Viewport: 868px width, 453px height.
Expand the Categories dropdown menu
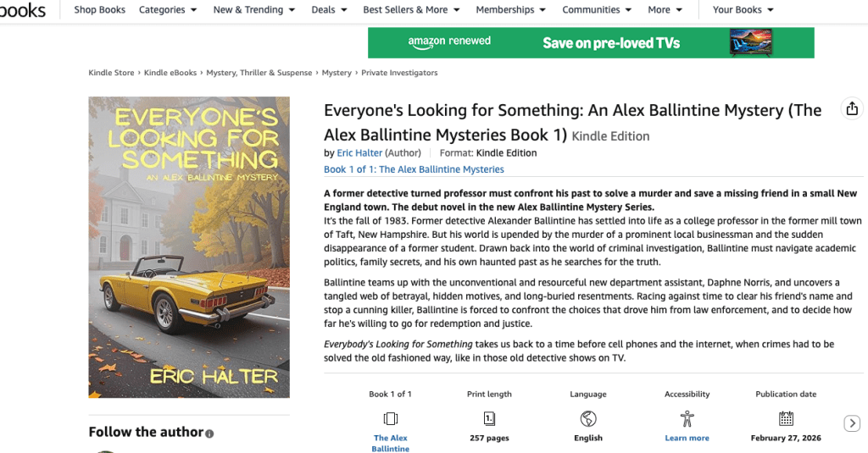click(x=168, y=10)
